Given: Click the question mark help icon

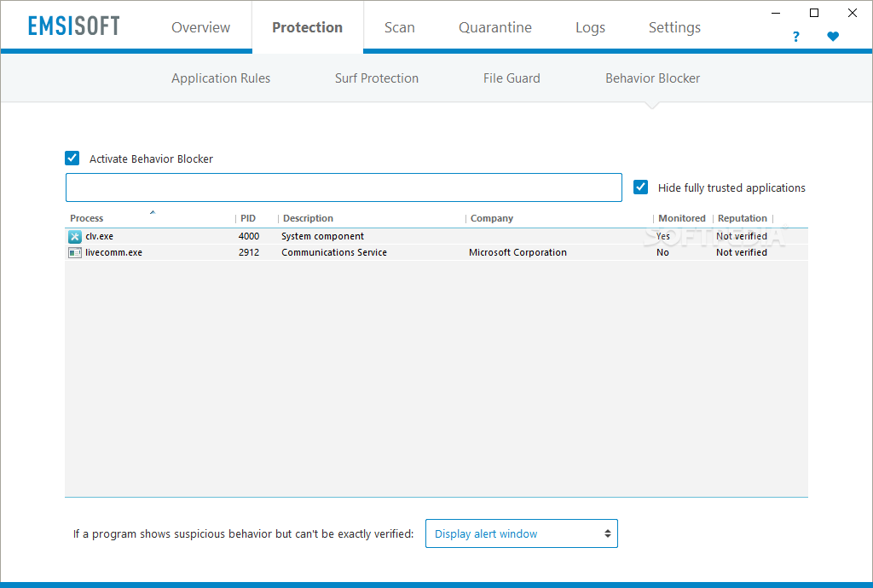Looking at the screenshot, I should (x=795, y=37).
